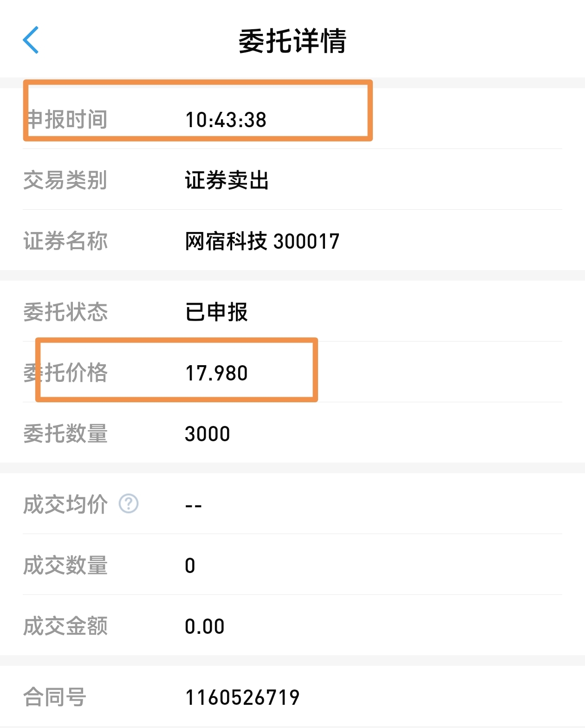The image size is (585, 728).
Task: Click the 委托详情 page title
Action: coord(292,41)
